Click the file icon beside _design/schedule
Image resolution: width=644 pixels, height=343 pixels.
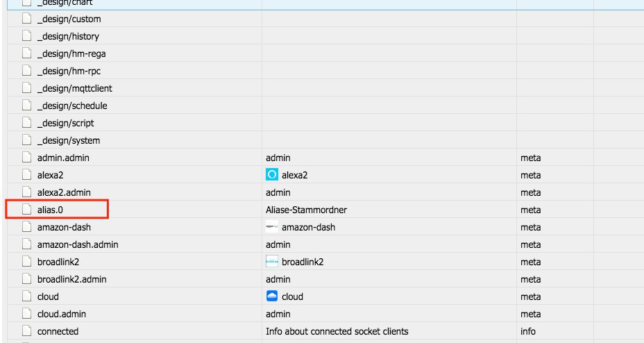26,106
